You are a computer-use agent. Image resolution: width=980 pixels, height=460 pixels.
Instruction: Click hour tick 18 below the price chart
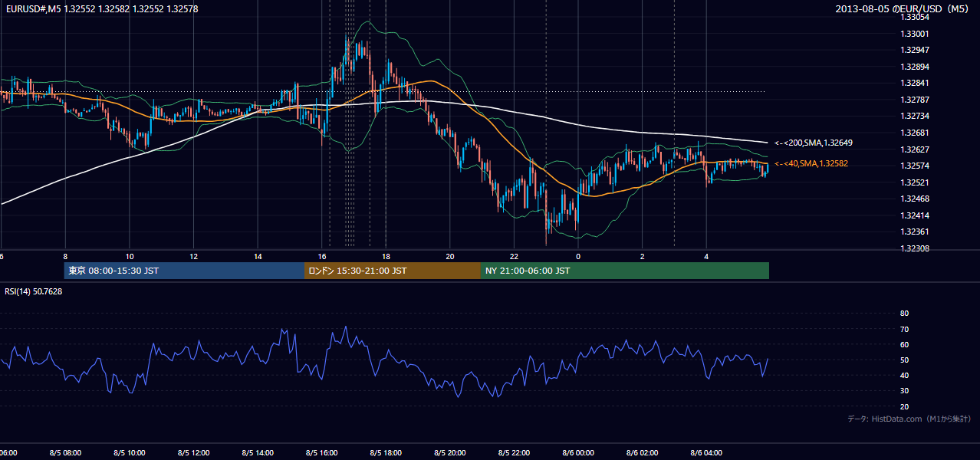pyautogui.click(x=386, y=256)
